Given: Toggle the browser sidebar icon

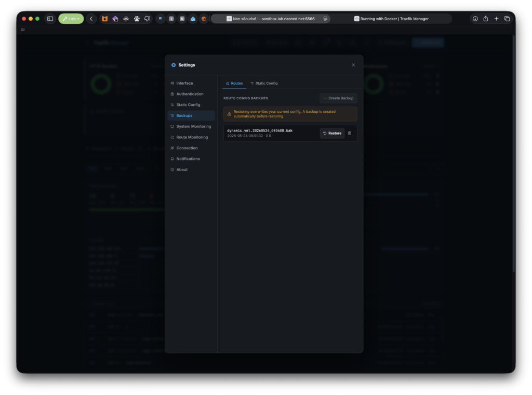Looking at the screenshot, I should point(50,19).
